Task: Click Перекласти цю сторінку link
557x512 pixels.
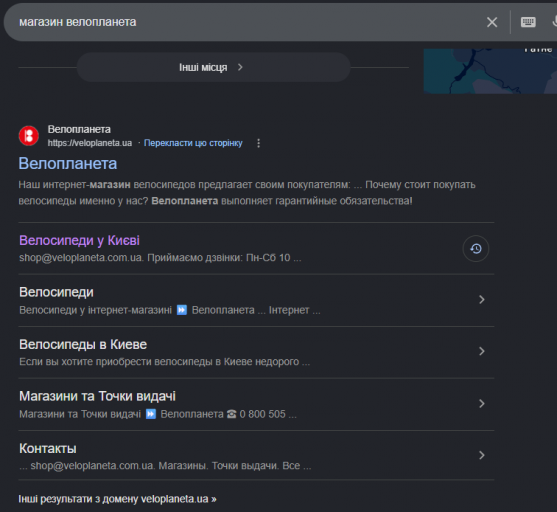Action: click(193, 143)
